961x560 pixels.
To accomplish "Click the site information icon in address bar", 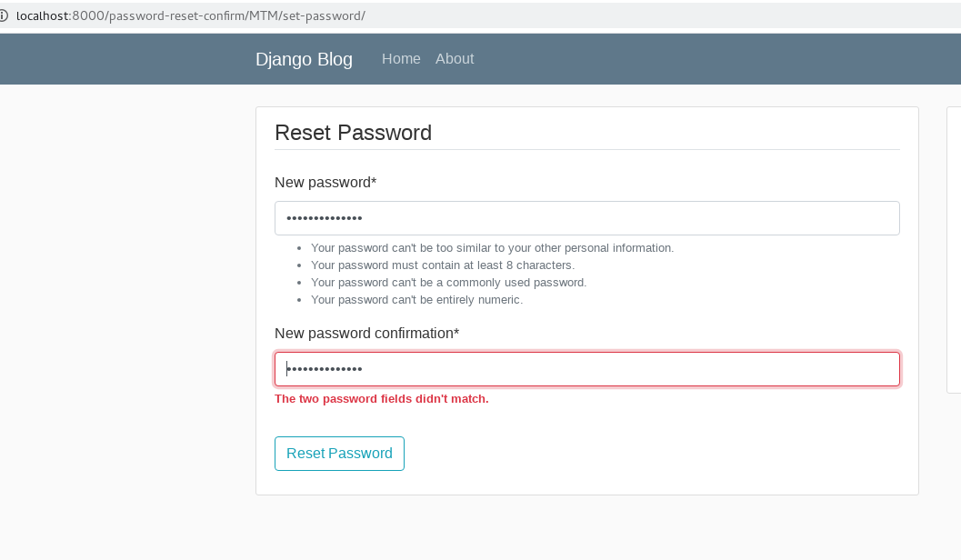I will coord(4,15).
